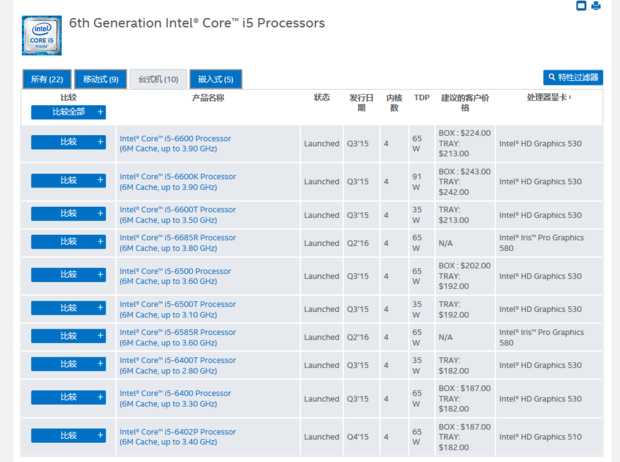Click N/A price in i5-6685R row

pyautogui.click(x=445, y=243)
